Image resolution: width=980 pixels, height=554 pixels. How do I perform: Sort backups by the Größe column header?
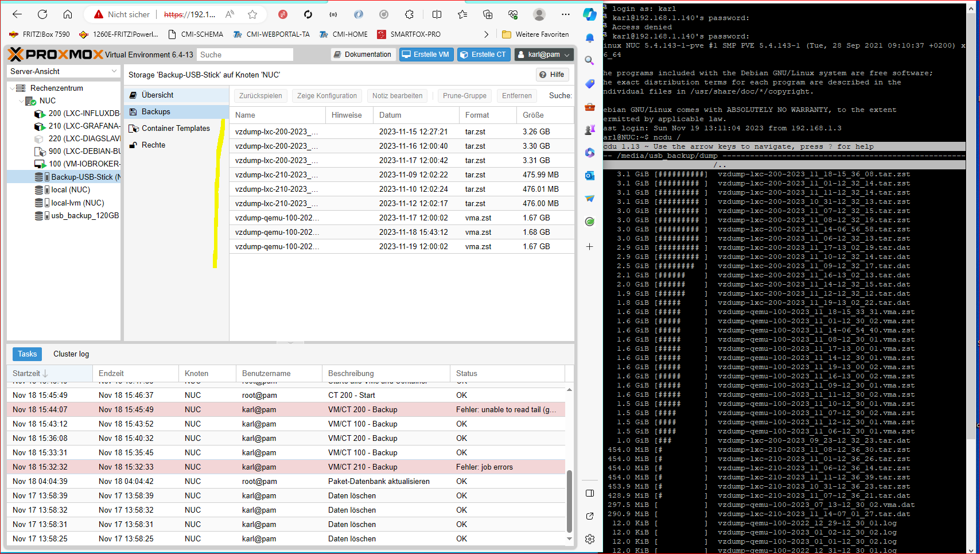(x=545, y=115)
